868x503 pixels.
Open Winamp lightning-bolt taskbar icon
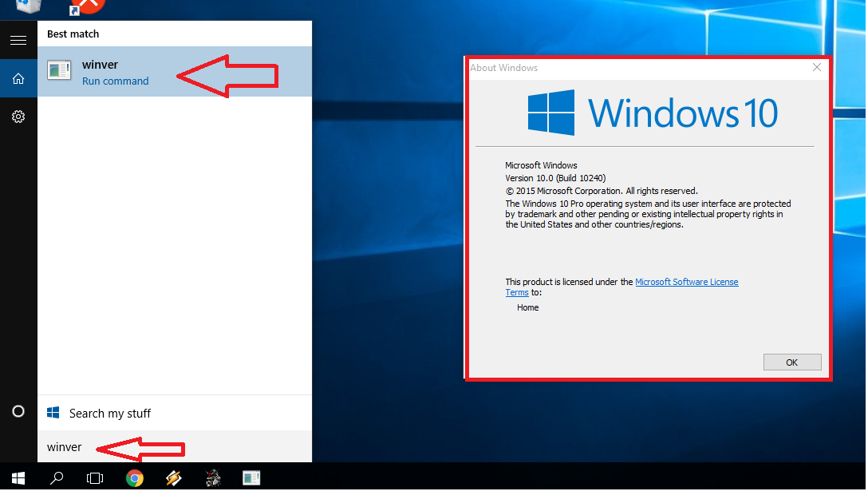click(x=174, y=477)
